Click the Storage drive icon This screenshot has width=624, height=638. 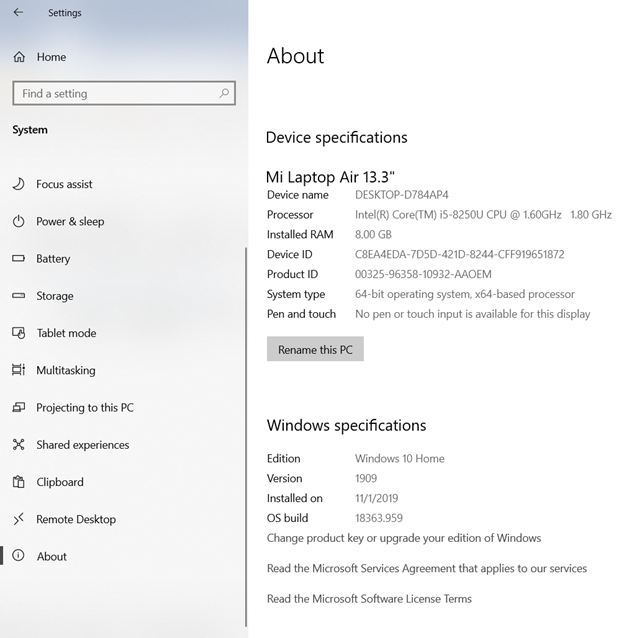pos(18,295)
